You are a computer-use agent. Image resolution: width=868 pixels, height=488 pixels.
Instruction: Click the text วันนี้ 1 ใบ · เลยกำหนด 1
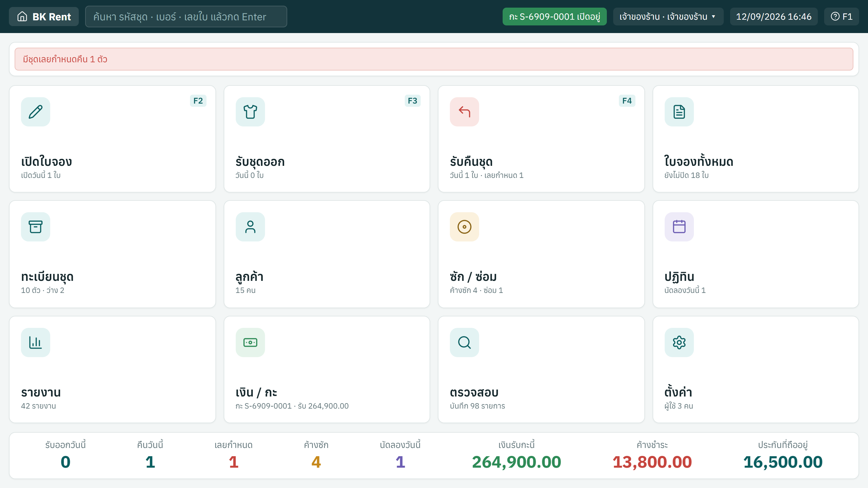click(x=486, y=175)
